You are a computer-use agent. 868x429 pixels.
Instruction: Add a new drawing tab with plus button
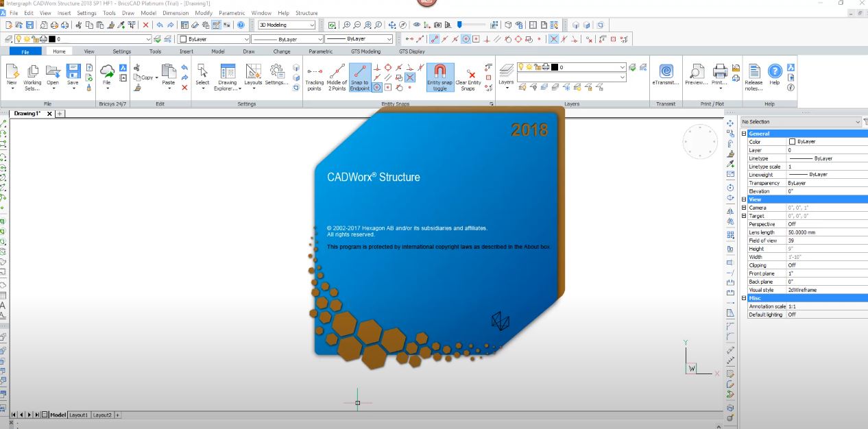point(60,114)
